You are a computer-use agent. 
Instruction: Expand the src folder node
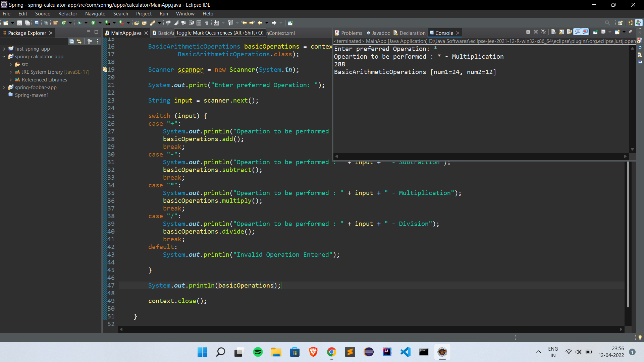(x=11, y=64)
